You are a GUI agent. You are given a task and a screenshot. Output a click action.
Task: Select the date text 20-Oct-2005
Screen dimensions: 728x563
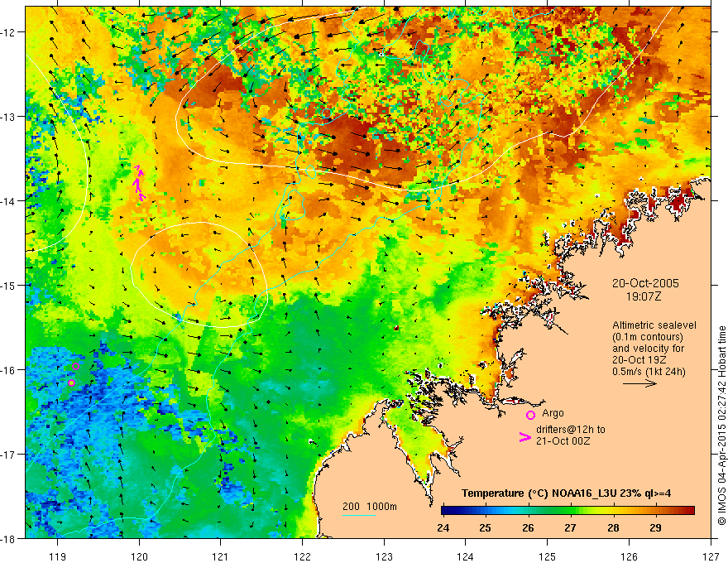coord(645,283)
